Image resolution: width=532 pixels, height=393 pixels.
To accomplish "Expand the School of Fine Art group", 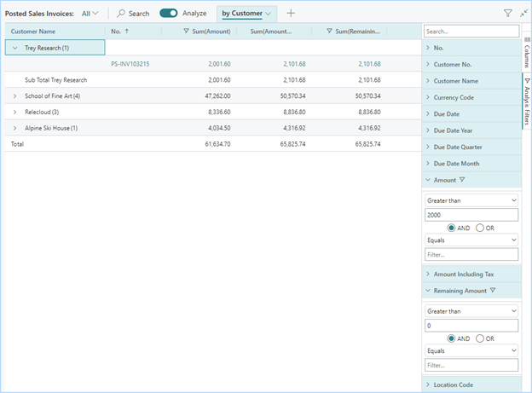I will (15, 96).
